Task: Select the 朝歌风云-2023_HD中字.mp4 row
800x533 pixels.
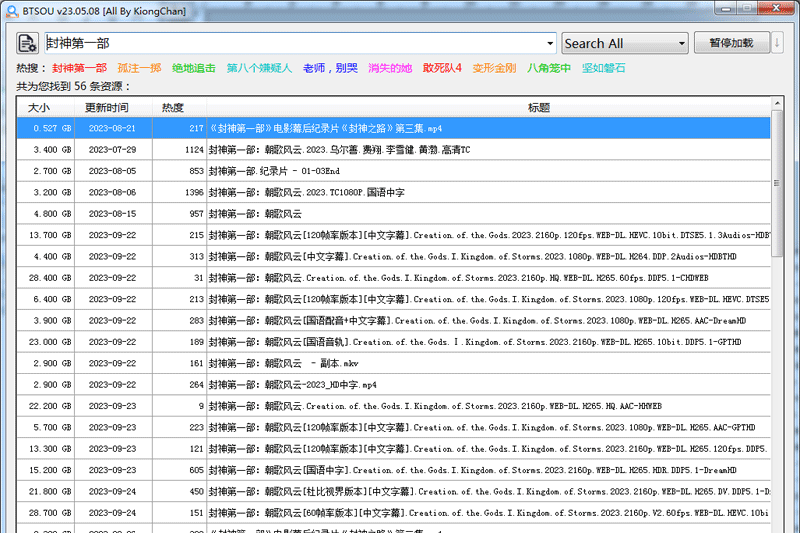Action: coord(393,385)
